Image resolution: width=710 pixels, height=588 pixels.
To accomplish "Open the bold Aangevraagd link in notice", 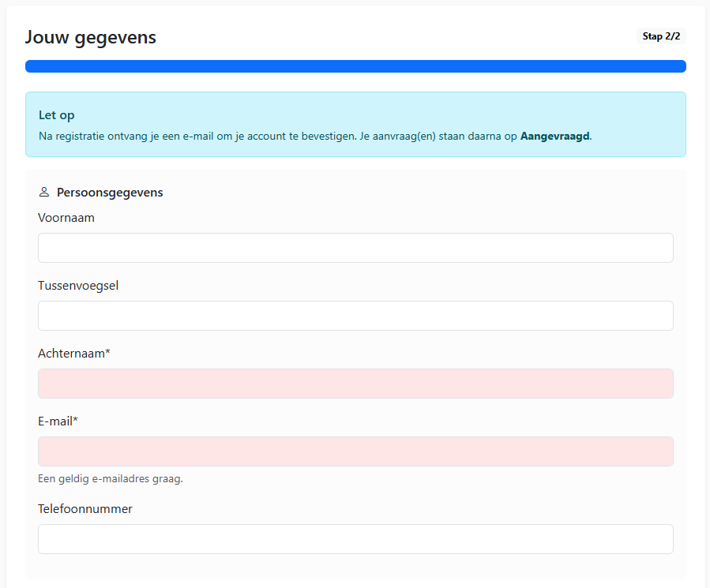I will pyautogui.click(x=554, y=136).
